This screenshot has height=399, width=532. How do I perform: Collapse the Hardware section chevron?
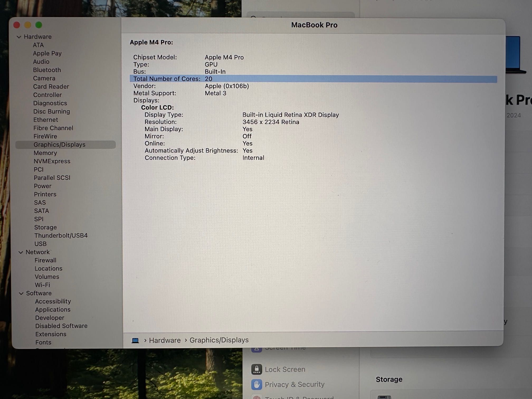tap(19, 37)
